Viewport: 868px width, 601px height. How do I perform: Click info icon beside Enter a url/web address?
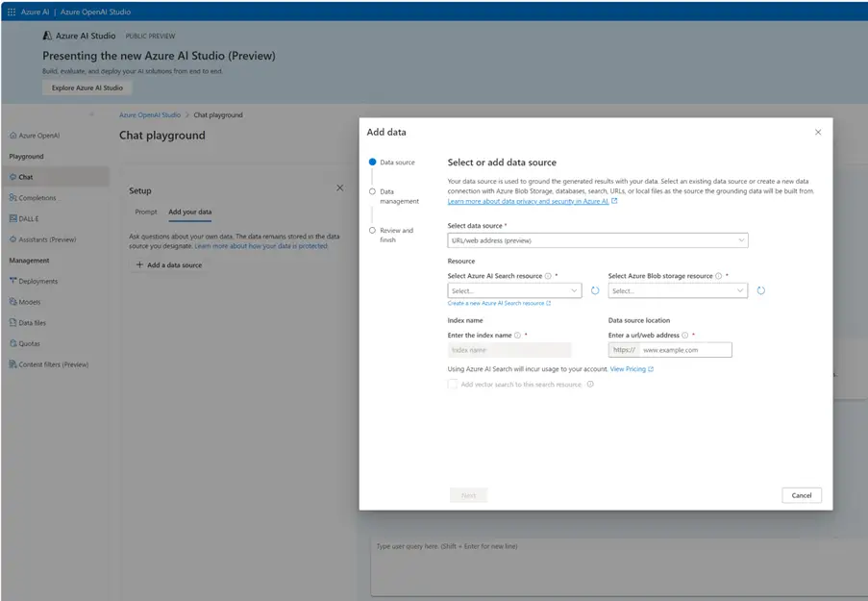[684, 336]
